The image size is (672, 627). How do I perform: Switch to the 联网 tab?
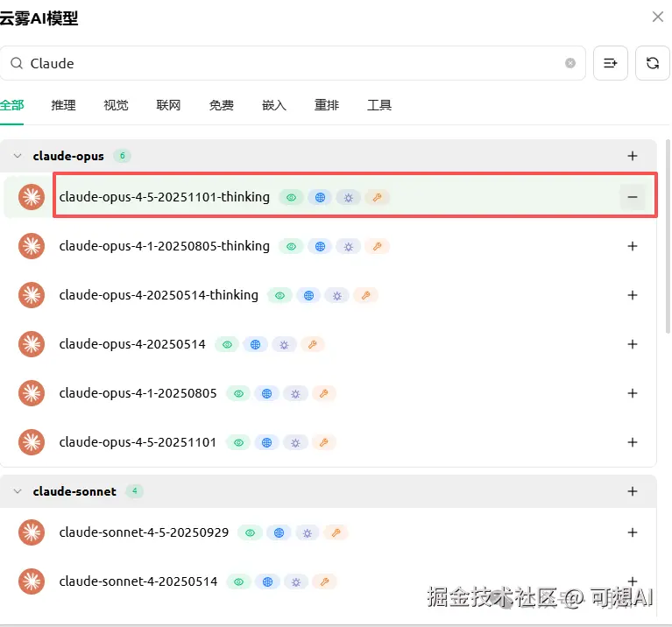tap(168, 105)
